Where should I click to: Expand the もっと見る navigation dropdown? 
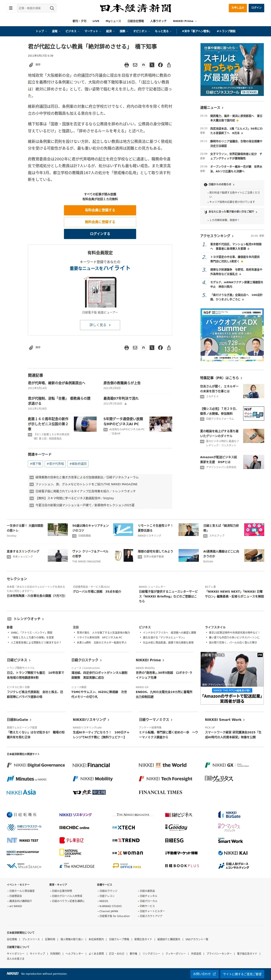(x=163, y=31)
